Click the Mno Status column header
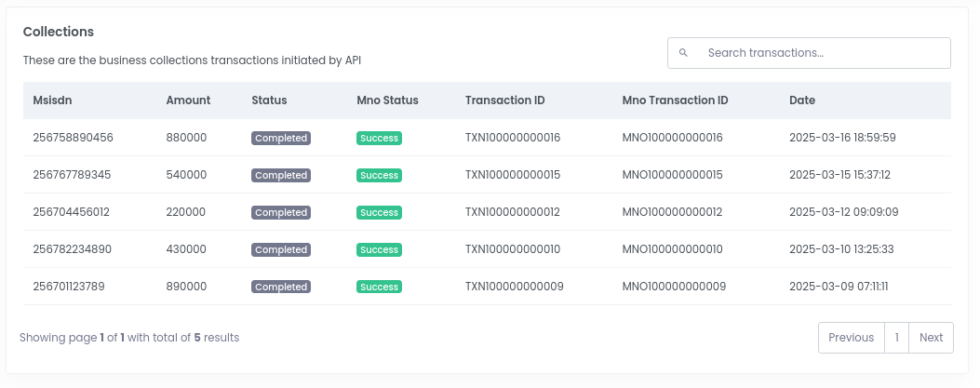The height and width of the screenshot is (388, 980). 387,100
